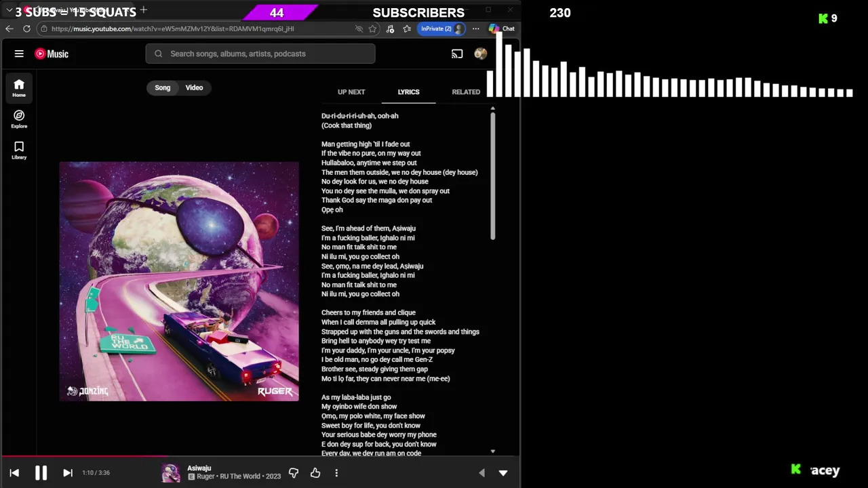Screen dimensions: 868x488
Task: Click the lyric line "As my laba-laba just go"
Action: (356, 397)
